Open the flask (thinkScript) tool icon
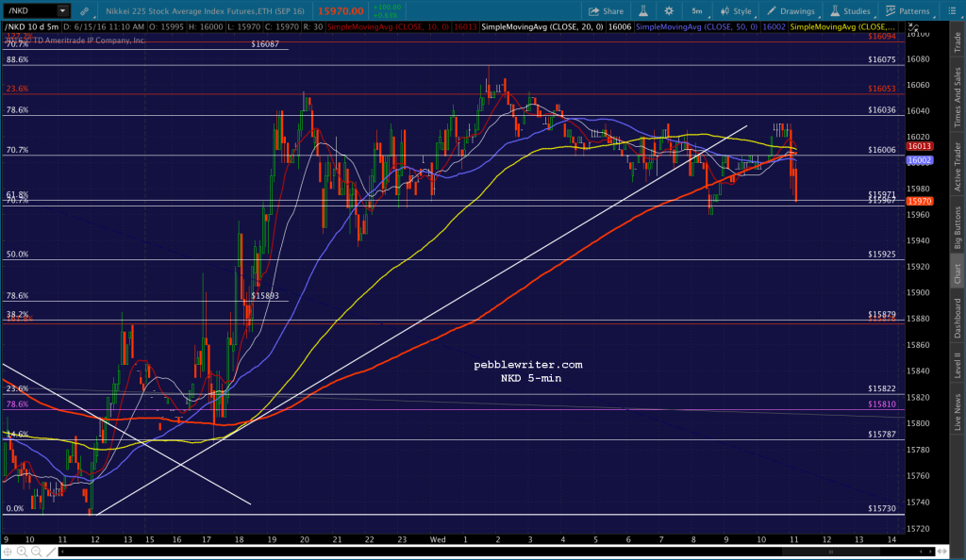Image resolution: width=966 pixels, height=560 pixels. pos(643,11)
